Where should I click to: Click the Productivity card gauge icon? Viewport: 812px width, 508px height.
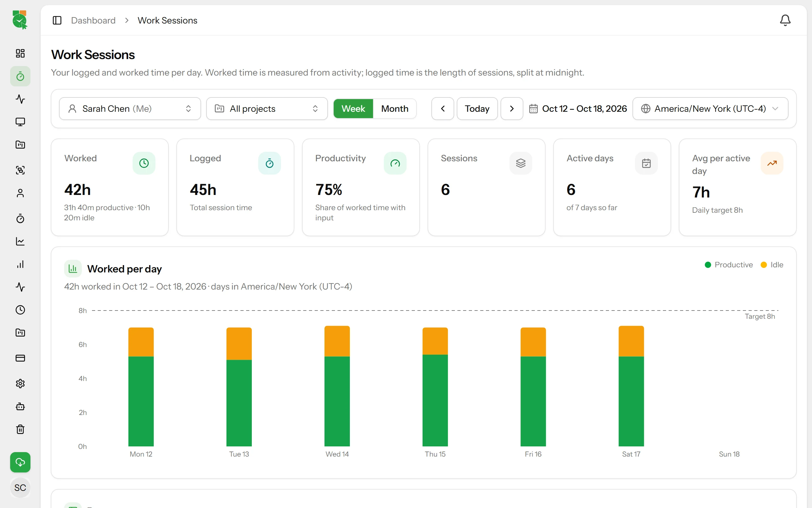(395, 163)
